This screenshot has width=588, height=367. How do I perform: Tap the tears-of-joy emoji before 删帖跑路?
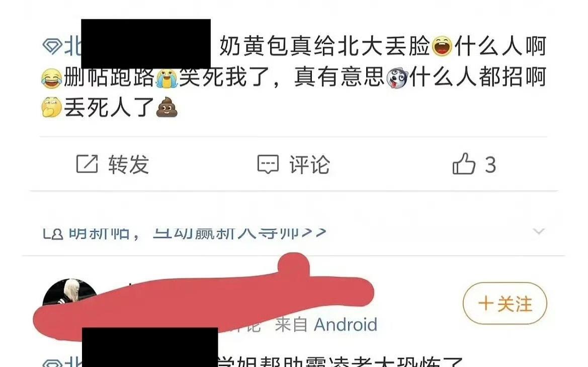[x=52, y=78]
